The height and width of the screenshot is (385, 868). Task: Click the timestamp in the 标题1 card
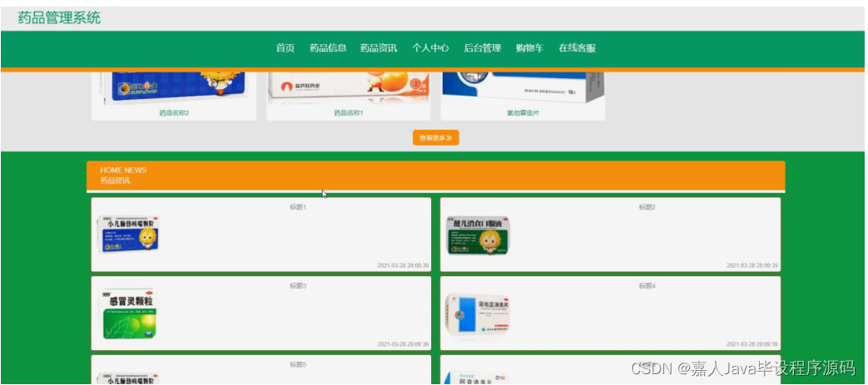click(x=403, y=265)
